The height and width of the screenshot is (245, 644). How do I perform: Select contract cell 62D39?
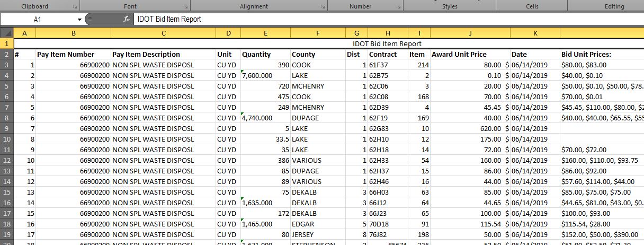(388, 107)
